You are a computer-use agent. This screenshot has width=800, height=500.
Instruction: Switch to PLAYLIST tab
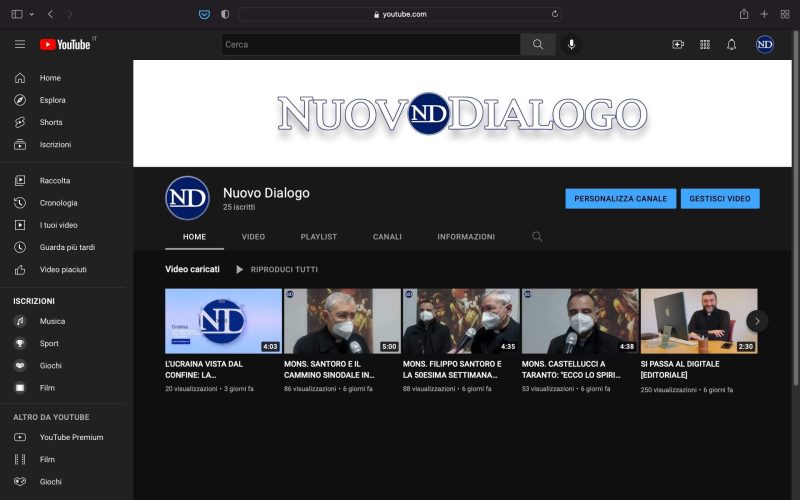click(x=319, y=237)
